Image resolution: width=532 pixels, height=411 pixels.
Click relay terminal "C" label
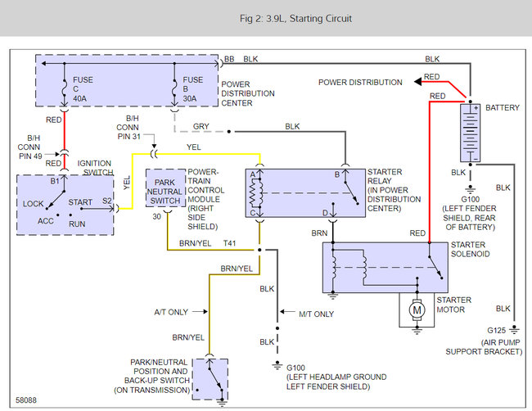click(x=252, y=213)
